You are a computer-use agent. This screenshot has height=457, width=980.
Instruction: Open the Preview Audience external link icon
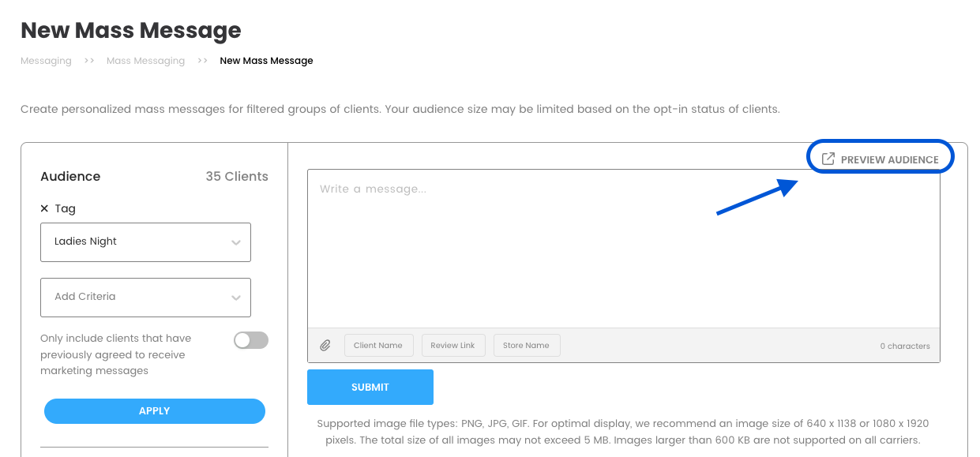pos(828,159)
